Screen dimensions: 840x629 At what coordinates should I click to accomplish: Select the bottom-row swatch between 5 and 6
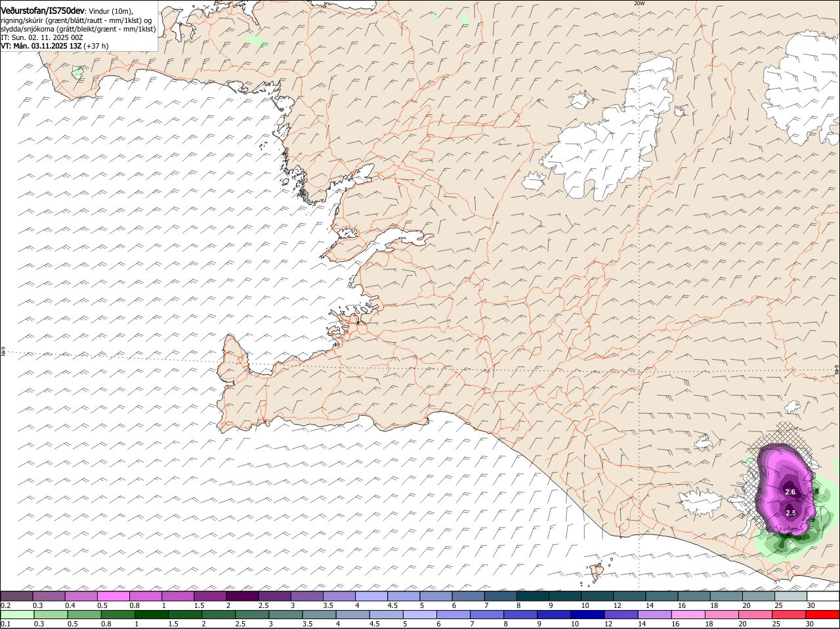tap(420, 614)
